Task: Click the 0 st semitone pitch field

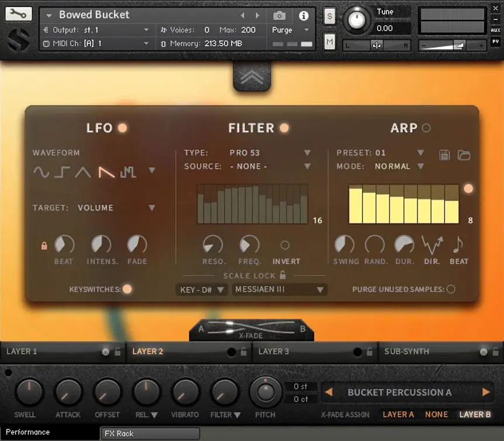Action: click(301, 387)
